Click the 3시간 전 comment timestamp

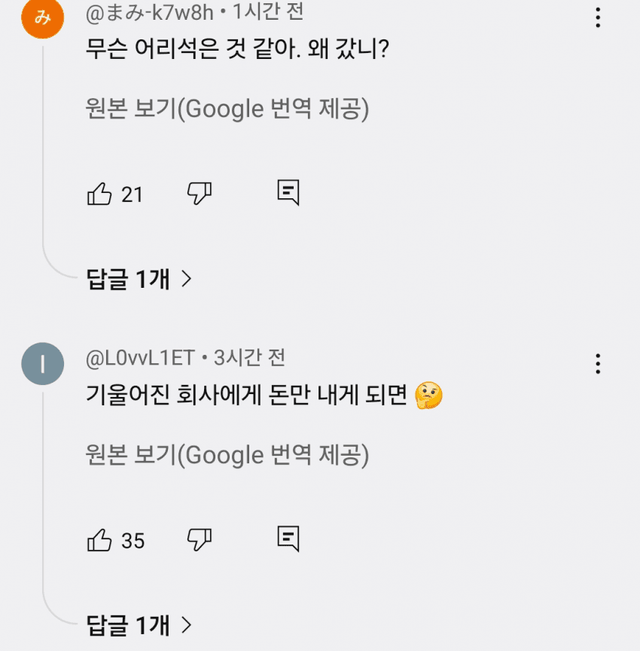click(250, 358)
